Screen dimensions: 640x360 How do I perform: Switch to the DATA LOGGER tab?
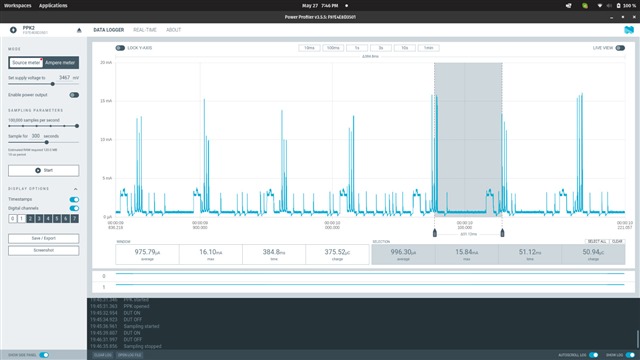(x=109, y=30)
